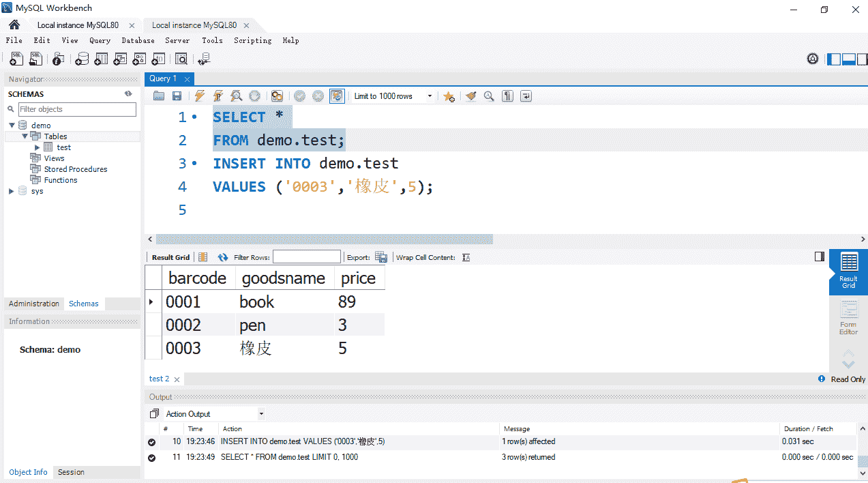Execute statement under cursor icon
The image size is (868, 483).
(218, 96)
